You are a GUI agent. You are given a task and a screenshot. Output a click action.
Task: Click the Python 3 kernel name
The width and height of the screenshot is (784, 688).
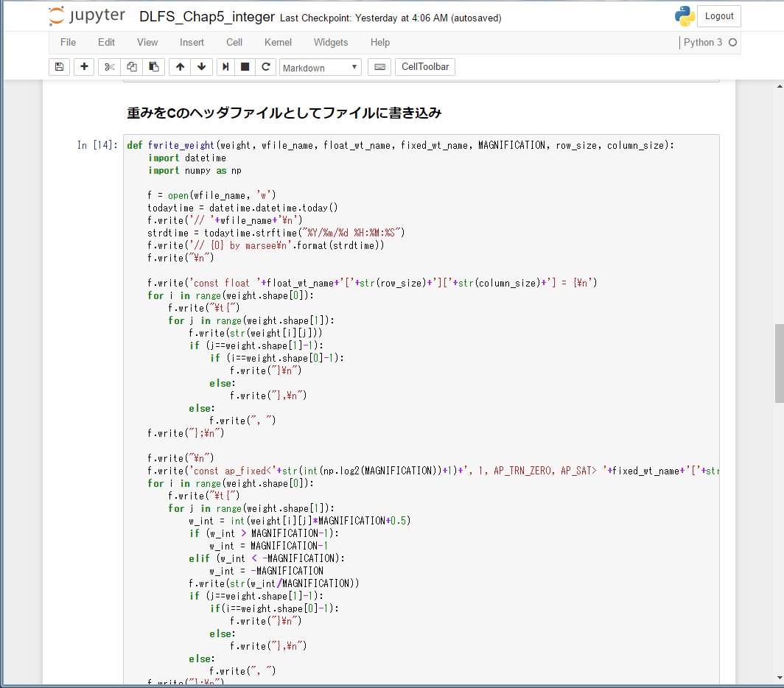[x=702, y=43]
